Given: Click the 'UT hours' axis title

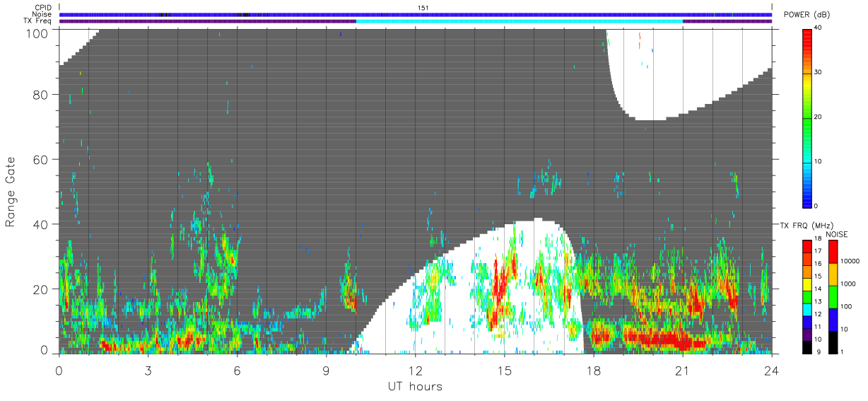Looking at the screenshot, I should click(415, 386).
